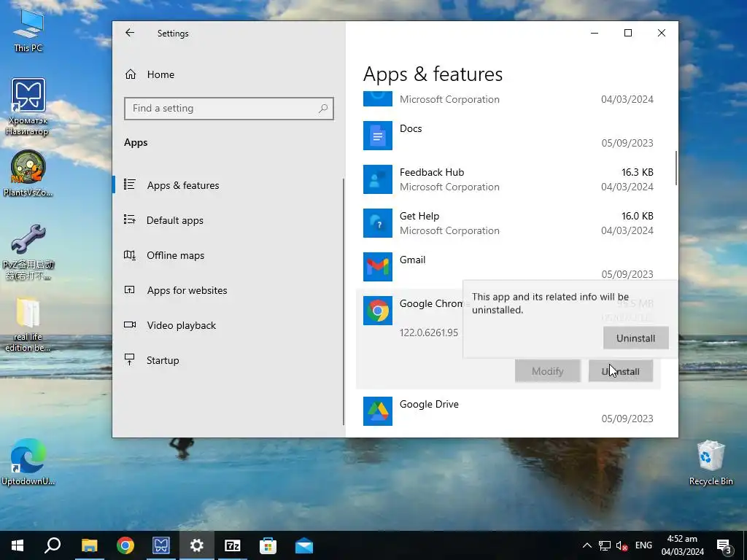Screen dimensions: 747x560
Task: Open the butterfly-icon app in the taskbar
Action: pyautogui.click(x=161, y=545)
